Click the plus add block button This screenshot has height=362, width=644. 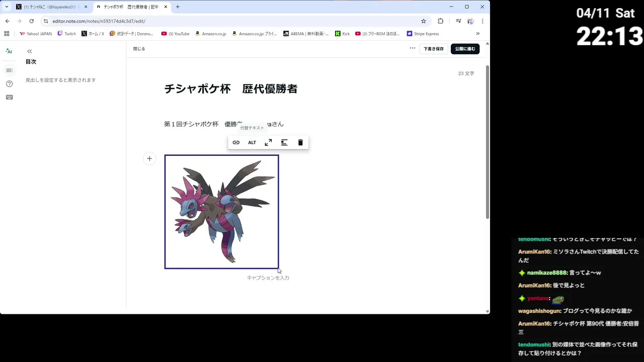click(x=149, y=159)
